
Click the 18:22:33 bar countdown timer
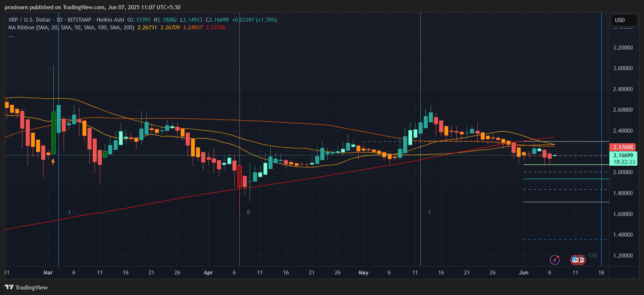click(624, 162)
